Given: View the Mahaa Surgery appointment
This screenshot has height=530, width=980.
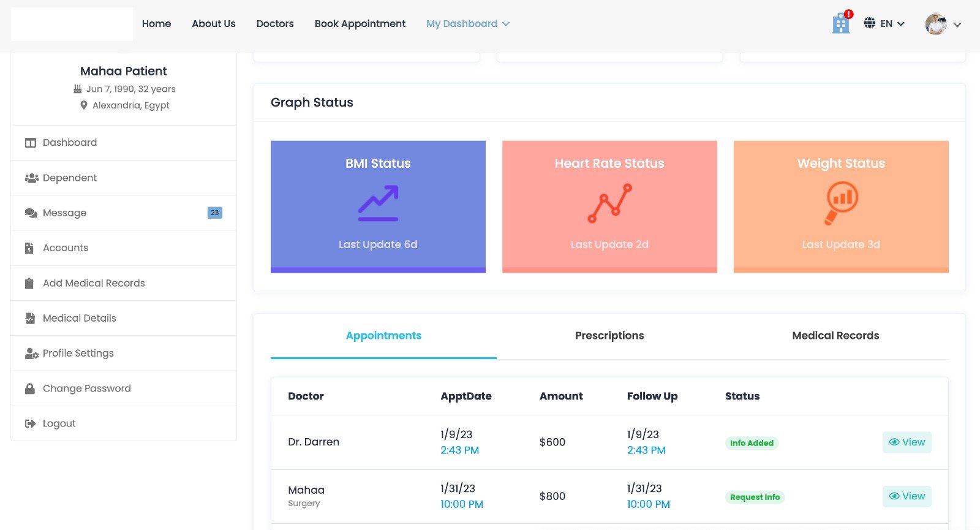Looking at the screenshot, I should pos(907,496).
